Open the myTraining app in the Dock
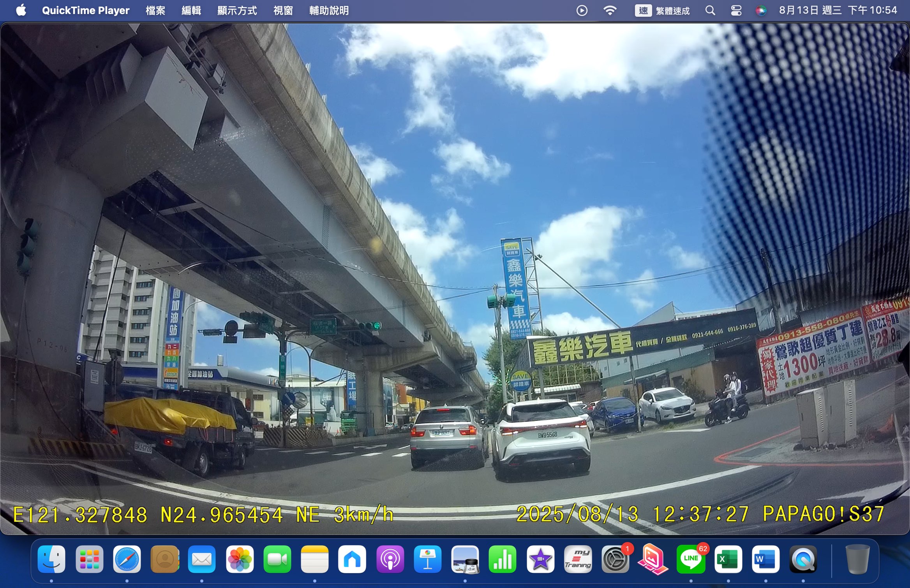The width and height of the screenshot is (910, 588). tap(578, 560)
